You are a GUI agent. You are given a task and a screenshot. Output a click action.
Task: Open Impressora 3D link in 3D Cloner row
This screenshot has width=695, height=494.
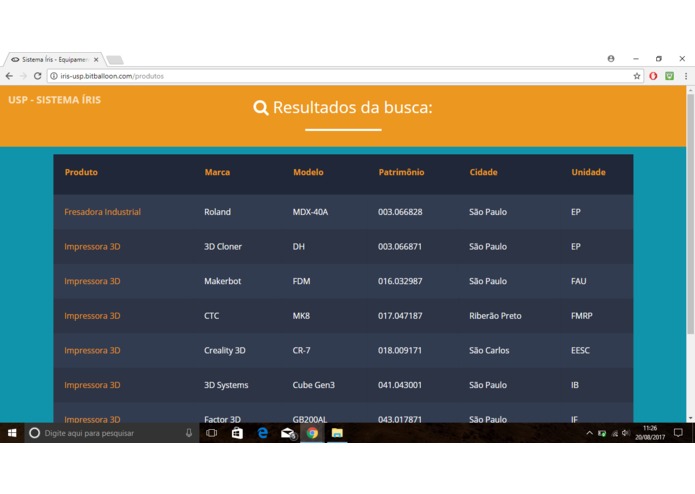(92, 247)
